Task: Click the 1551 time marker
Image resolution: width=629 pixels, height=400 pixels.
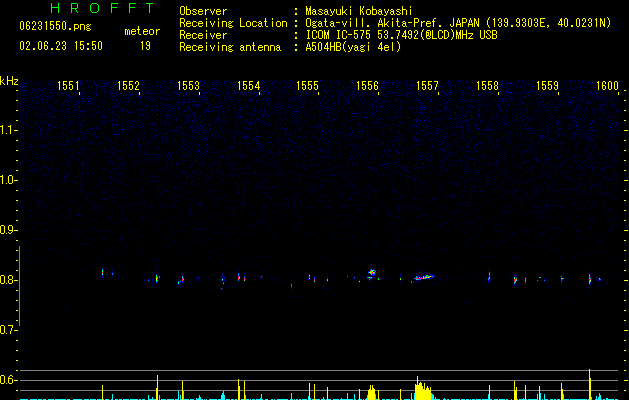Action: tap(68, 86)
